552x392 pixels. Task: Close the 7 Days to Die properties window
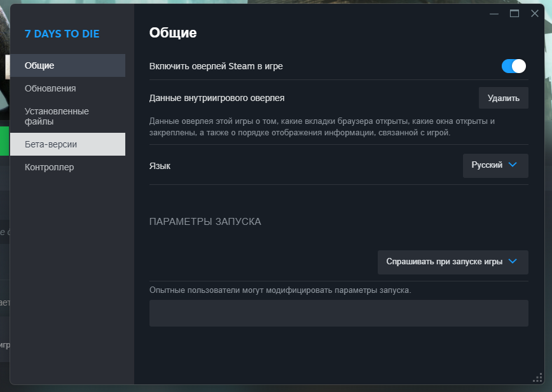coord(535,13)
